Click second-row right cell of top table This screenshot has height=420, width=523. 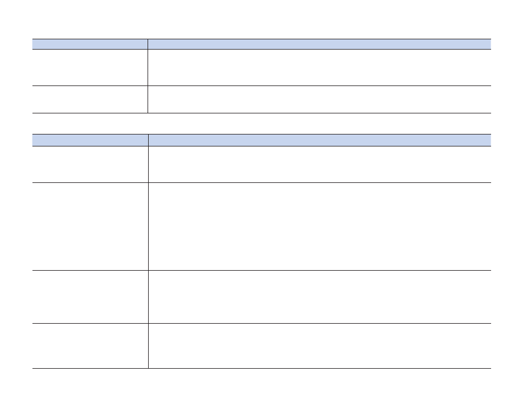[319, 99]
